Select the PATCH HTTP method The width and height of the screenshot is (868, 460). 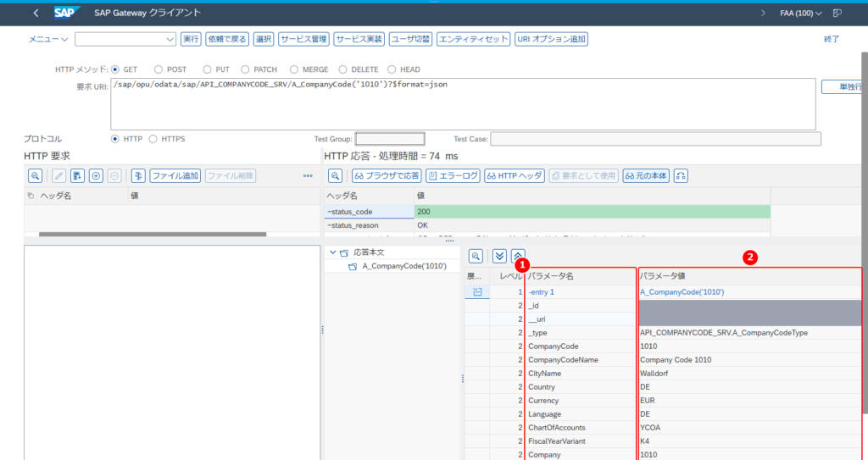tap(245, 69)
